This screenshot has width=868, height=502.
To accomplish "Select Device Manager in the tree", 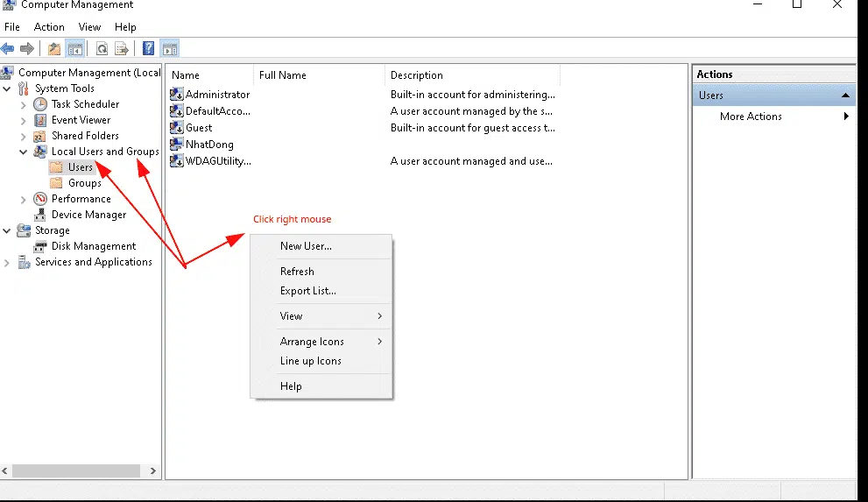I will tap(88, 215).
